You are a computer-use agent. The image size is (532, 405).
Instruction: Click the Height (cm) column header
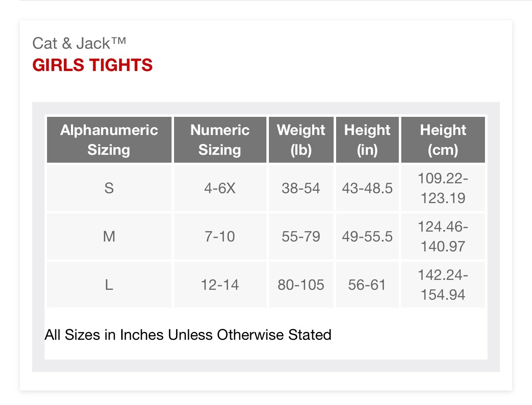[443, 140]
